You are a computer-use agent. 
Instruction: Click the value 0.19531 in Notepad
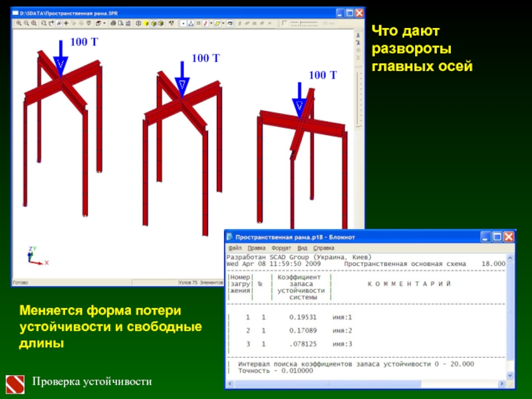[x=303, y=317]
